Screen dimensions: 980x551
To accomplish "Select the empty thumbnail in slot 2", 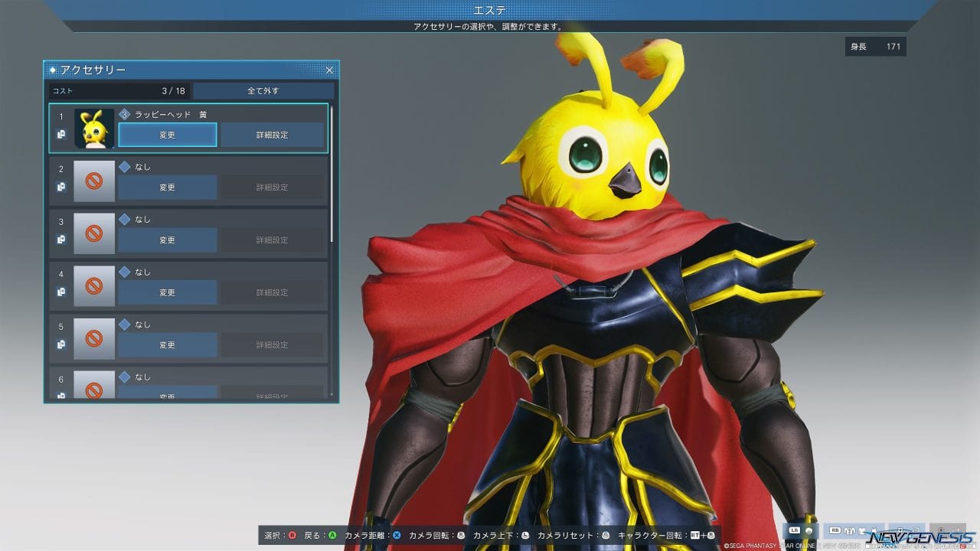I will click(x=94, y=181).
